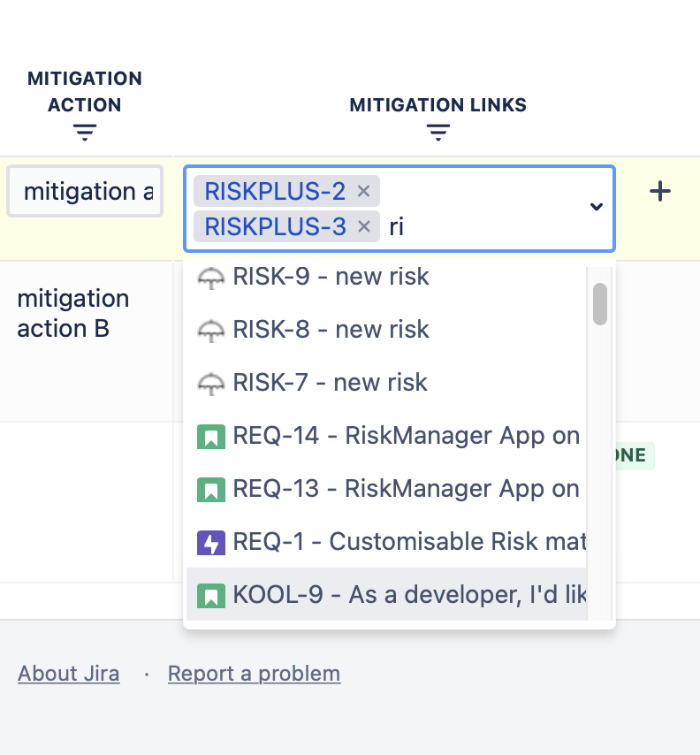Select RISK-9 - new risk option
The height and width of the screenshot is (755, 700).
click(331, 277)
